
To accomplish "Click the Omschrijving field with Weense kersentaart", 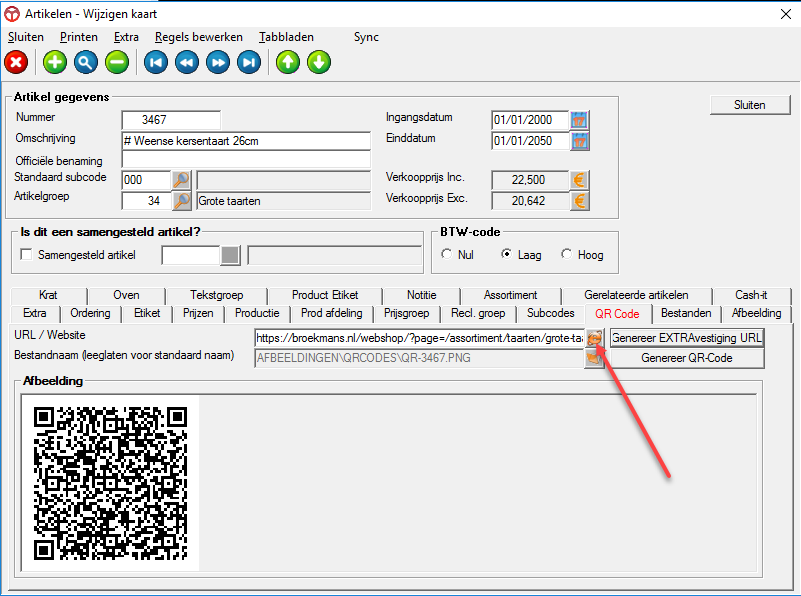I will (246, 141).
